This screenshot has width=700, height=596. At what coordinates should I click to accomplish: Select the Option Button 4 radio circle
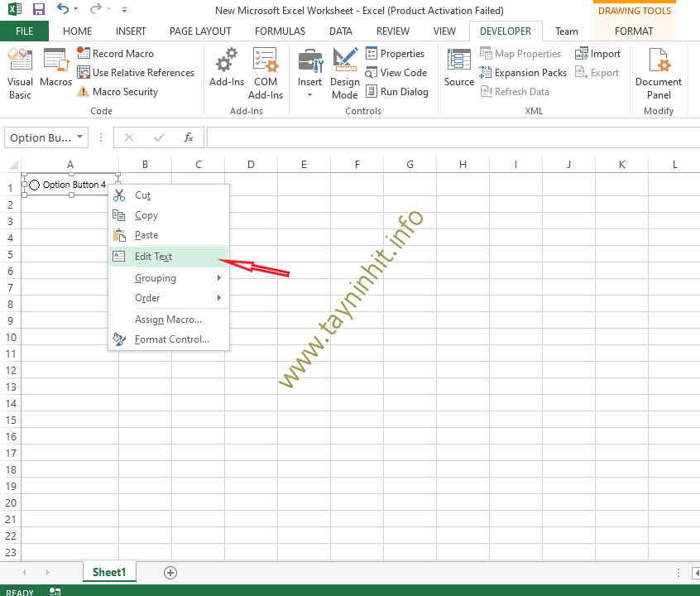click(x=35, y=185)
